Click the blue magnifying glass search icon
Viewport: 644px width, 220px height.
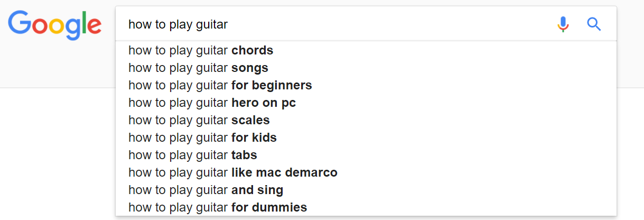click(x=594, y=24)
